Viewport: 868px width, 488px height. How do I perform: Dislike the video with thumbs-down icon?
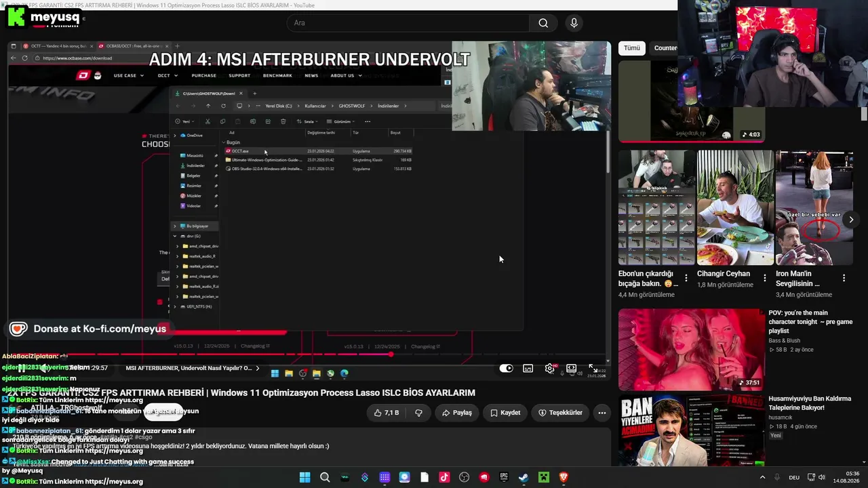[x=418, y=413]
